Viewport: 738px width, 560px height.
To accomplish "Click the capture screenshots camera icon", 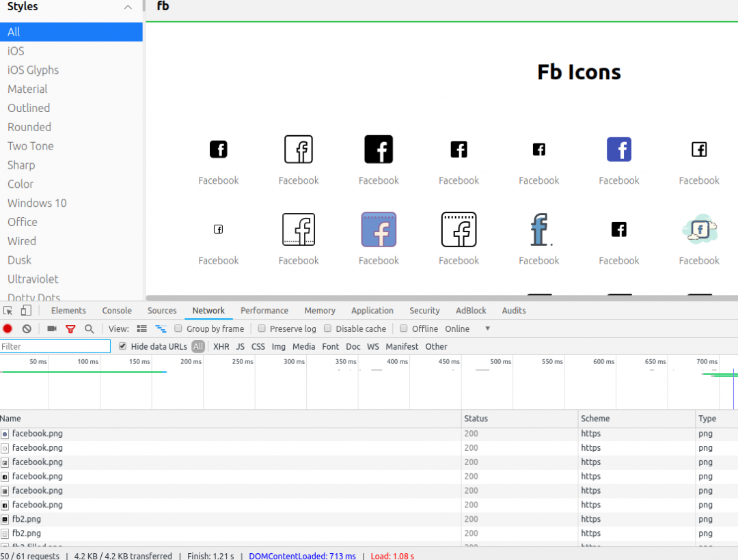I will pyautogui.click(x=51, y=328).
